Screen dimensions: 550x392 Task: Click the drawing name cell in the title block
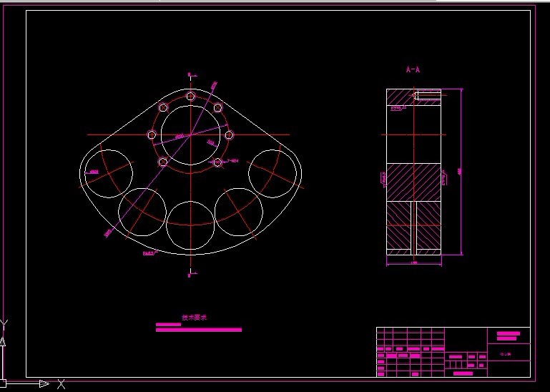click(x=509, y=352)
